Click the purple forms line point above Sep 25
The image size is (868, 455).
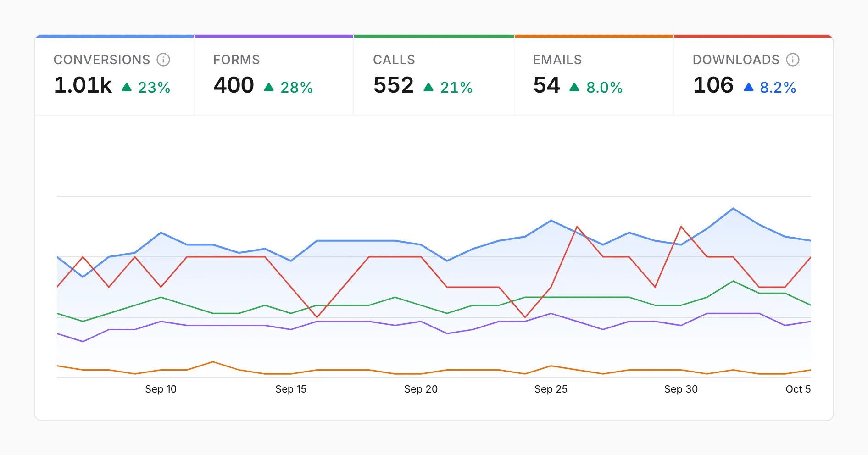tap(551, 313)
